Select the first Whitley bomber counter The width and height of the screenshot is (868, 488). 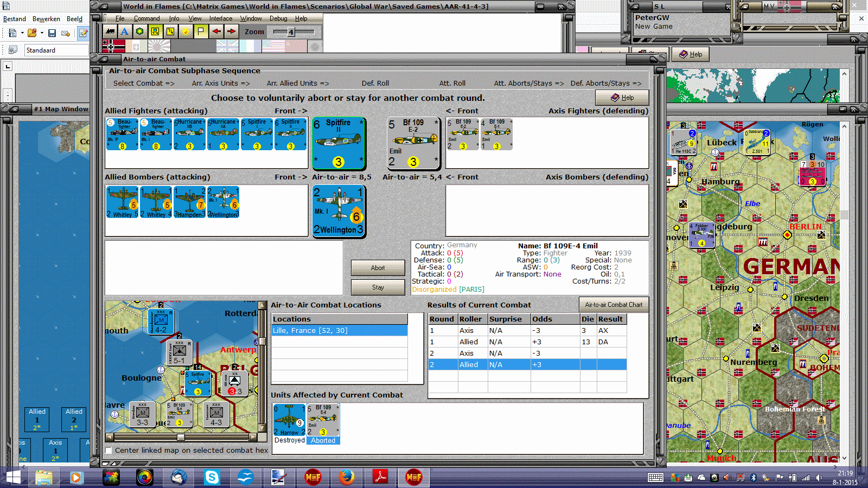(122, 202)
